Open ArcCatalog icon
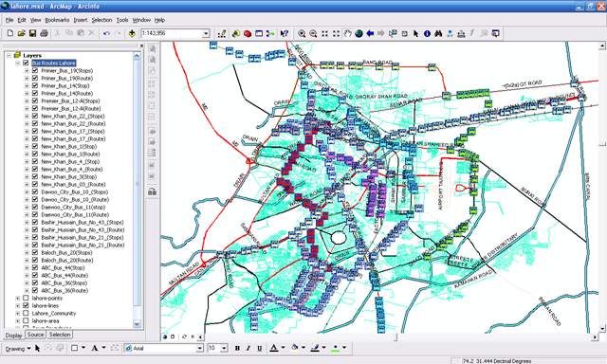Image resolution: width=607 pixels, height=364 pixels. click(x=236, y=34)
